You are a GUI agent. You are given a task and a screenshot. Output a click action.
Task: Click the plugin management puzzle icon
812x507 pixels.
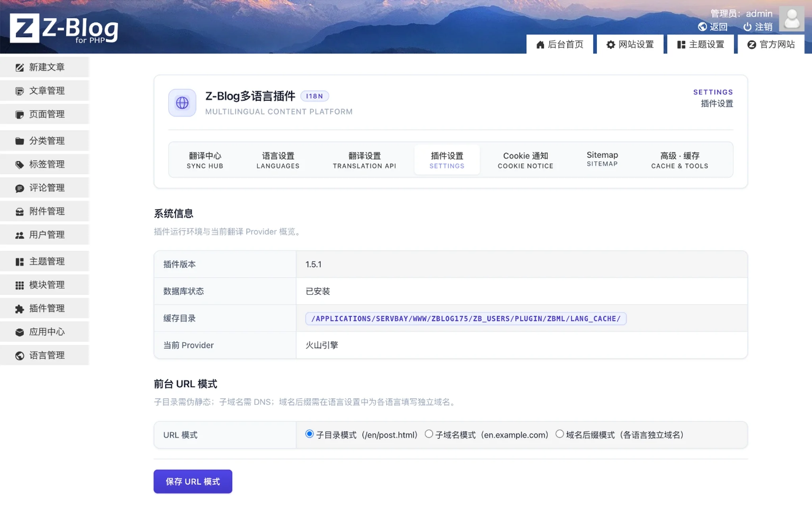[19, 309]
